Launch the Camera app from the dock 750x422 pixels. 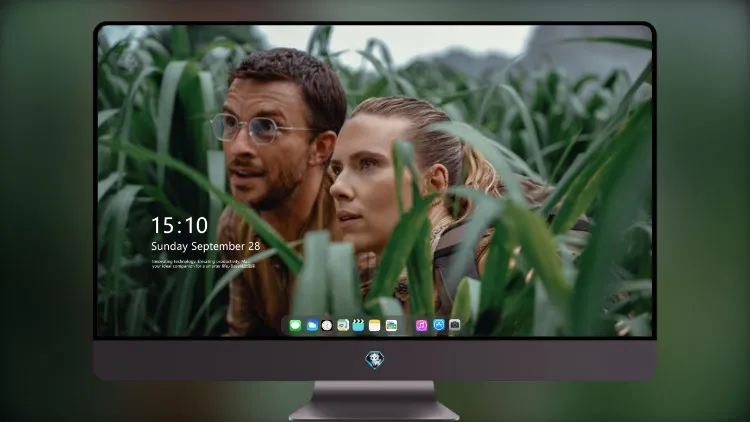pos(455,325)
